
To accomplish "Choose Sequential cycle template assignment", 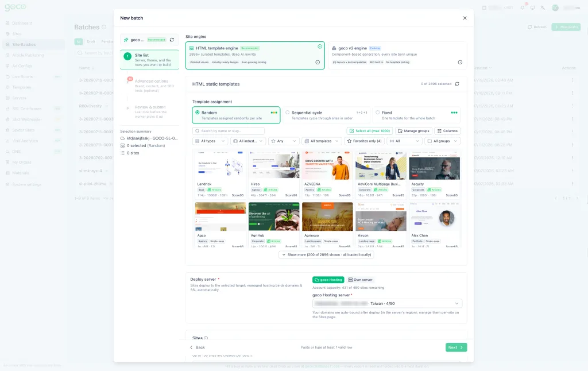I will [326, 115].
